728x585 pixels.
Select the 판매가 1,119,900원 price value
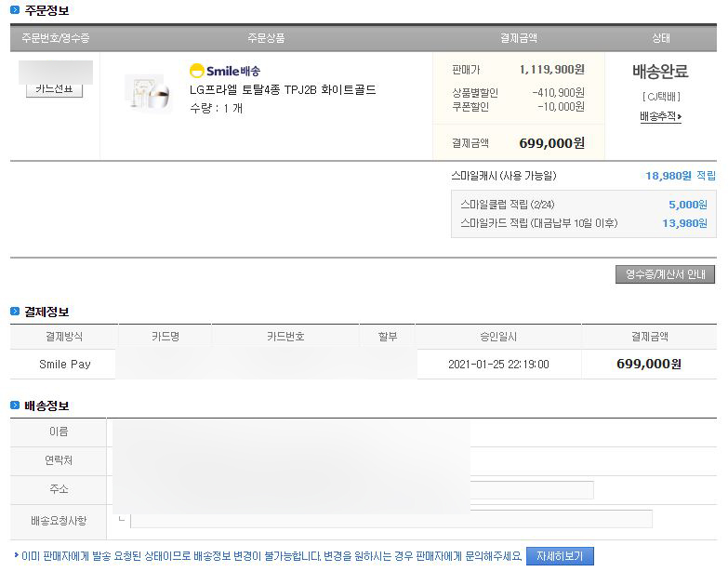coord(552,70)
